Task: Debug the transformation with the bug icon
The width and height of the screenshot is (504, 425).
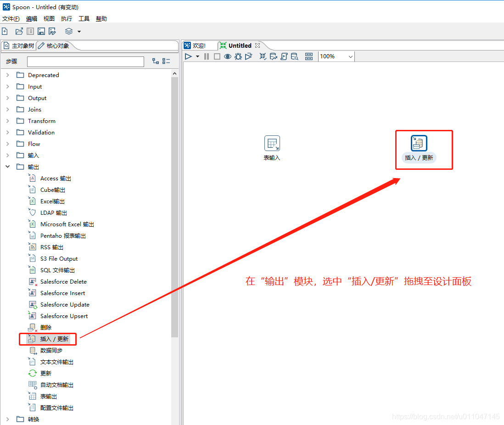Action: pos(238,56)
